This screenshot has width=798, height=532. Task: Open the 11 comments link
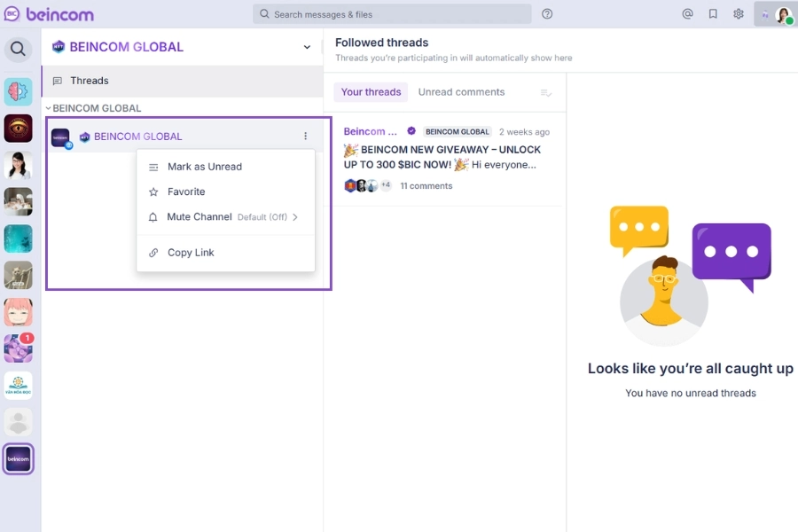(x=426, y=186)
